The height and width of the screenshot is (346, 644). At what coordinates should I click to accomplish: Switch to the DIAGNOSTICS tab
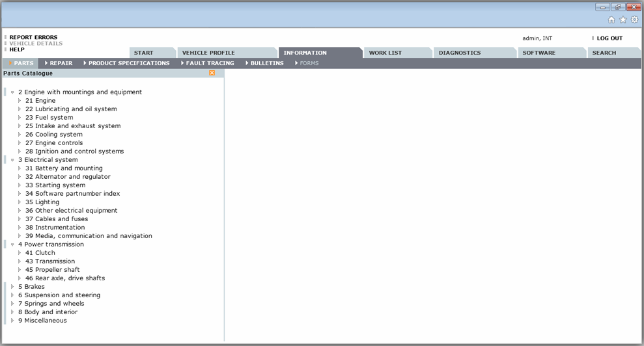[475, 53]
